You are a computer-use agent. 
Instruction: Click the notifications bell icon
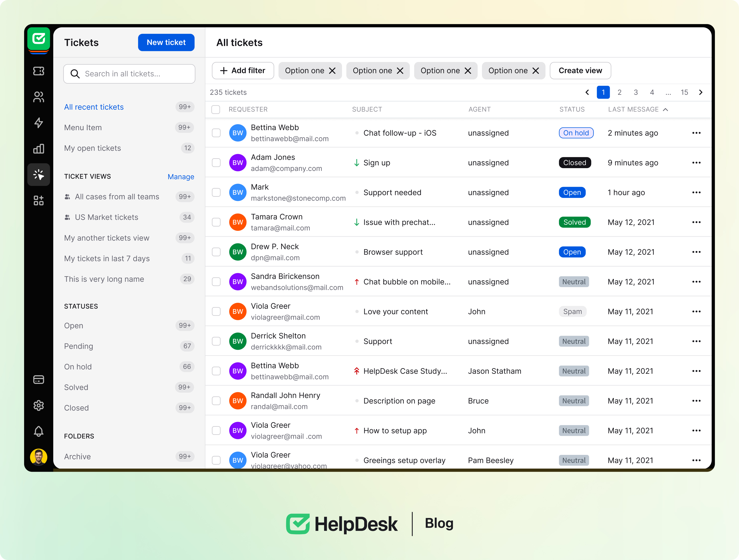tap(38, 431)
